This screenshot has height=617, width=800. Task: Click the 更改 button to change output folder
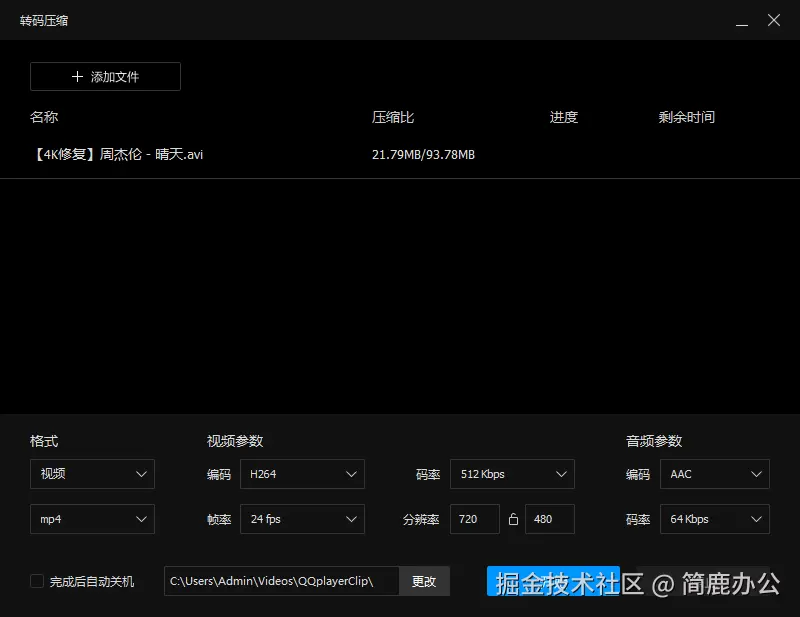[x=423, y=581]
